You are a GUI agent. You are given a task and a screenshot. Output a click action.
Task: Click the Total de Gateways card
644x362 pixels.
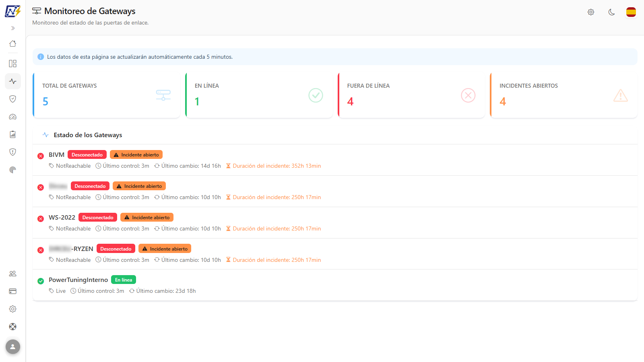(106, 95)
